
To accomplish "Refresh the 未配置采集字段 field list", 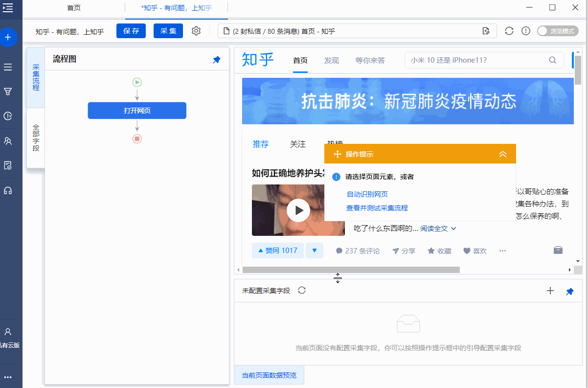I will 302,290.
